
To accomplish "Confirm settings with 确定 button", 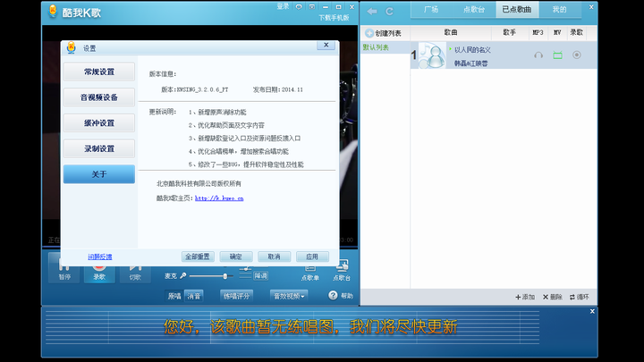I will (236, 257).
